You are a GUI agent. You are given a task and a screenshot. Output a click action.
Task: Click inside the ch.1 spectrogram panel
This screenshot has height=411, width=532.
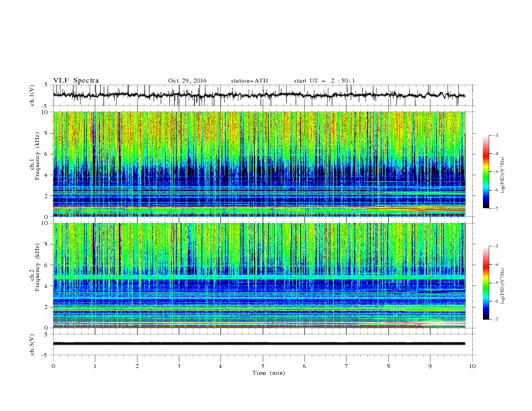(x=259, y=164)
